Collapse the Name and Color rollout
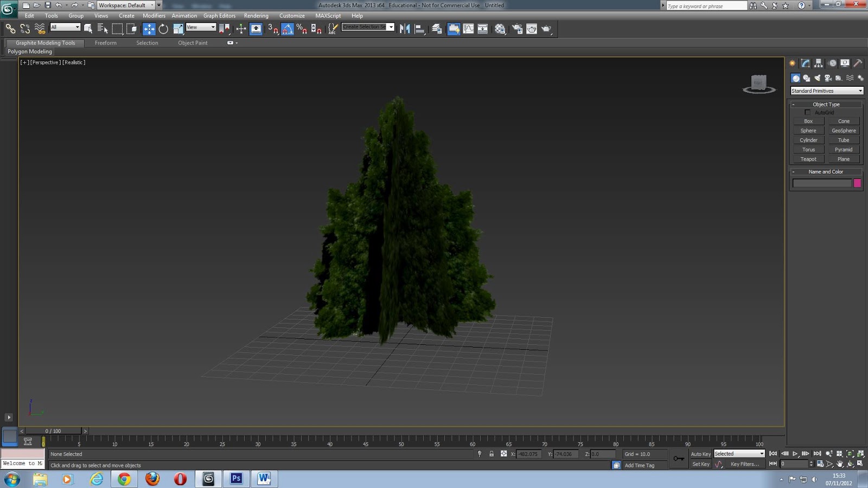868x488 pixels. (826, 171)
